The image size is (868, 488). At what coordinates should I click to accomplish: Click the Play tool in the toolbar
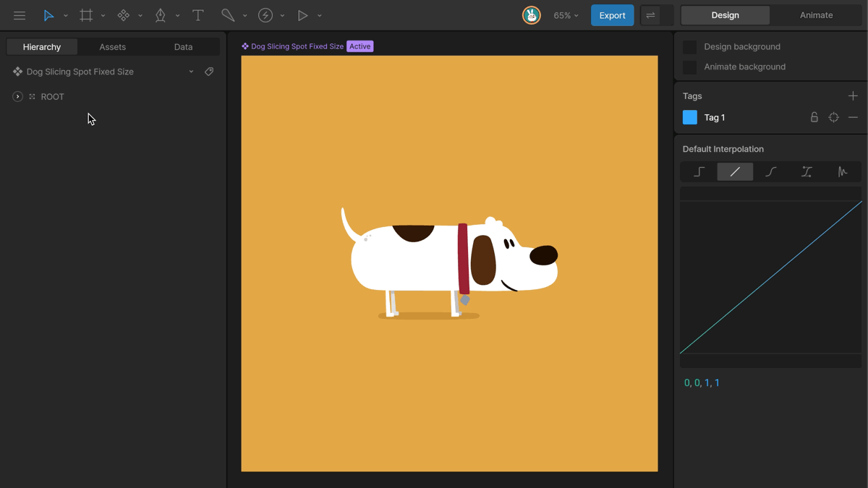tap(303, 15)
